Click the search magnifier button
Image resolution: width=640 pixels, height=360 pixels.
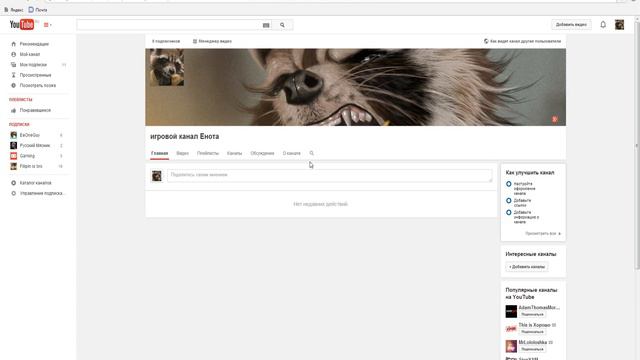point(282,25)
